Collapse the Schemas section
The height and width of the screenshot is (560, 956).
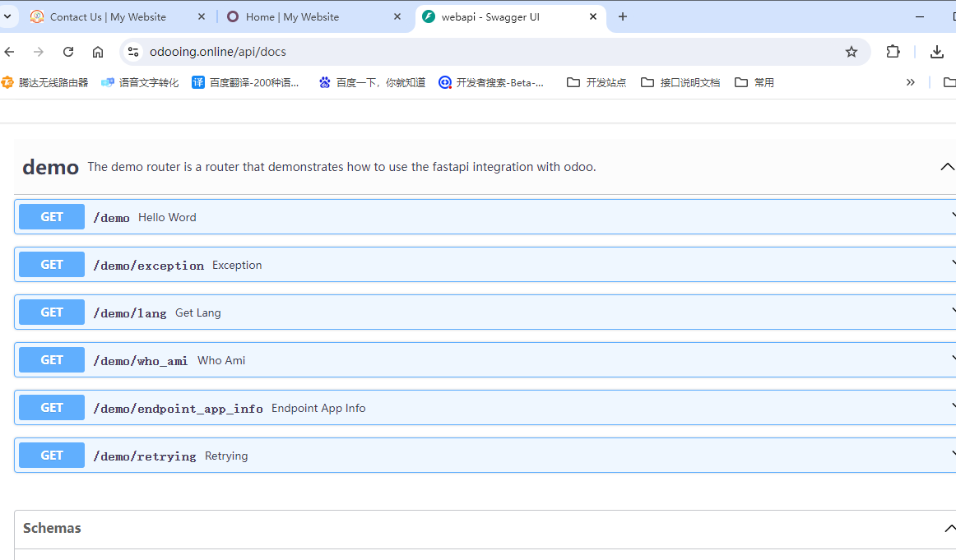949,528
